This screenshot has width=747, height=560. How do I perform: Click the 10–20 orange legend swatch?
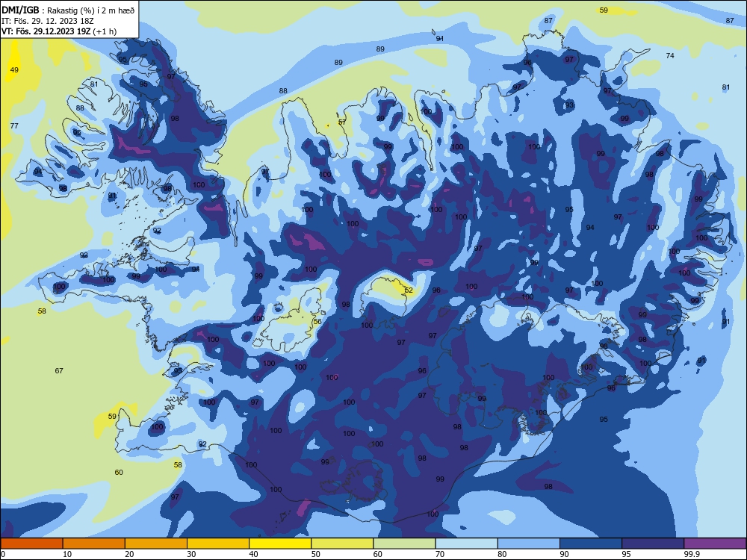94,544
